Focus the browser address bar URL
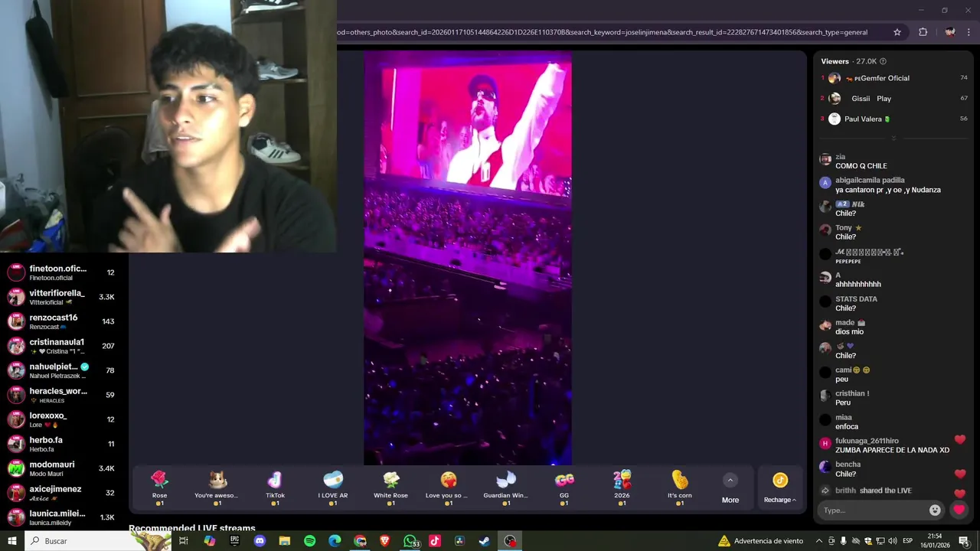The height and width of the screenshot is (551, 980). (602, 32)
